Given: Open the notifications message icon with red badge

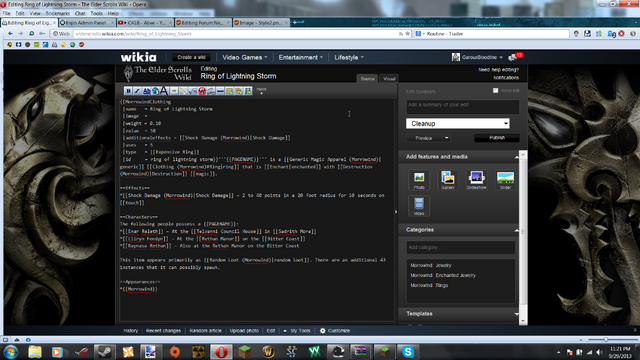Looking at the screenshot, I should click(515, 57).
